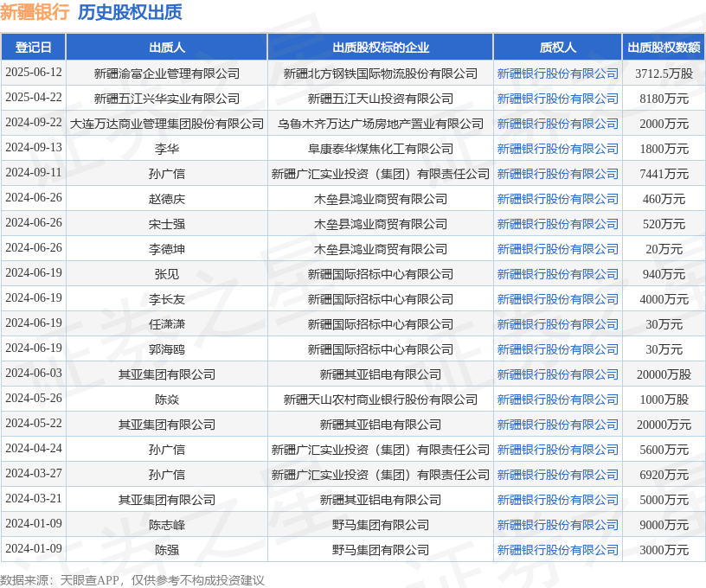The image size is (706, 588).
Task: Click 阜康泰华煤焦化工有限公司 cell
Action: pos(381,149)
